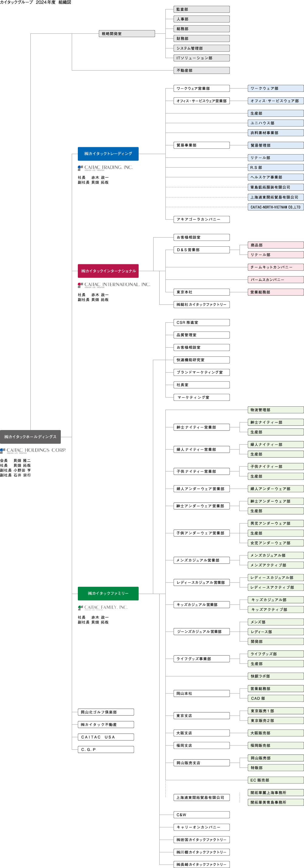Select the red ㈱カイタックインターナショナル box
The width and height of the screenshot is (304, 868).
click(108, 271)
